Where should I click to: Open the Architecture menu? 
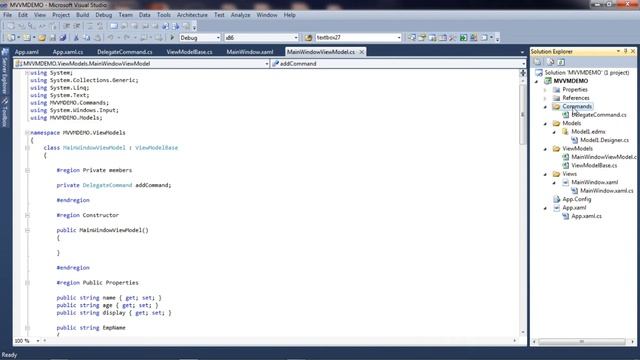click(x=192, y=15)
